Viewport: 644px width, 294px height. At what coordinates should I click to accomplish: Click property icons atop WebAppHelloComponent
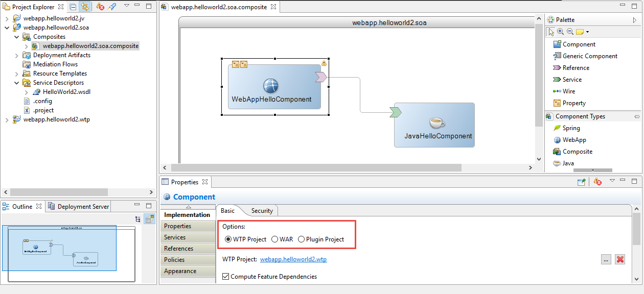tap(240, 64)
